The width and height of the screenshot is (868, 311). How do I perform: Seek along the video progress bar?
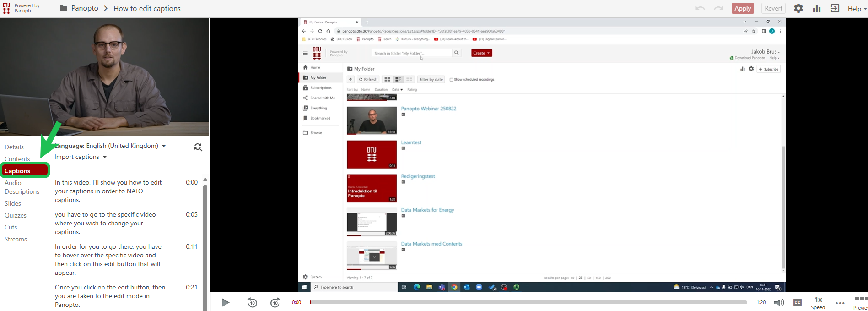click(x=528, y=302)
